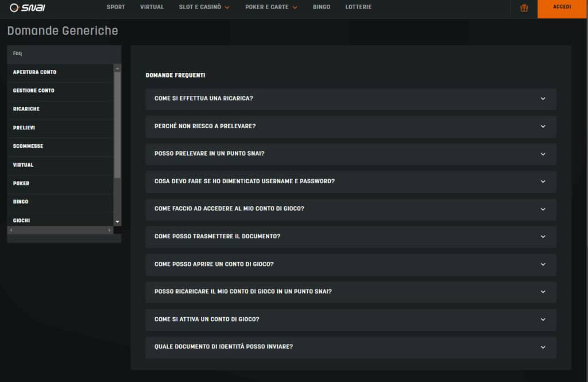Expand 'Quale documento di identità posso inviare?'
Screen dimensions: 588x382
pos(350,347)
